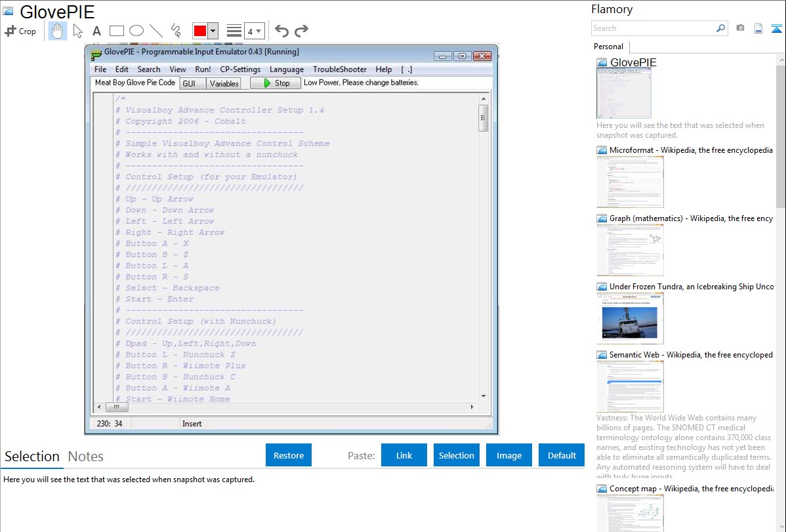
Task: Click the undo arrow
Action: tap(281, 31)
